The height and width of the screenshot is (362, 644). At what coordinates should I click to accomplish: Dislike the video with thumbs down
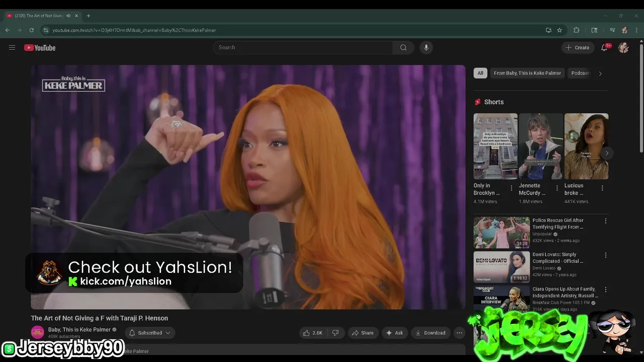click(336, 333)
